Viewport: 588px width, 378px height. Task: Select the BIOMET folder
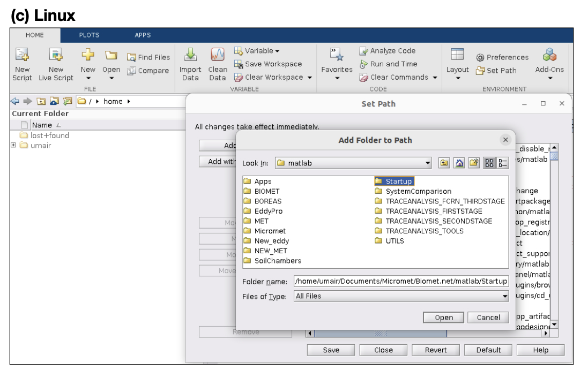[x=262, y=191]
